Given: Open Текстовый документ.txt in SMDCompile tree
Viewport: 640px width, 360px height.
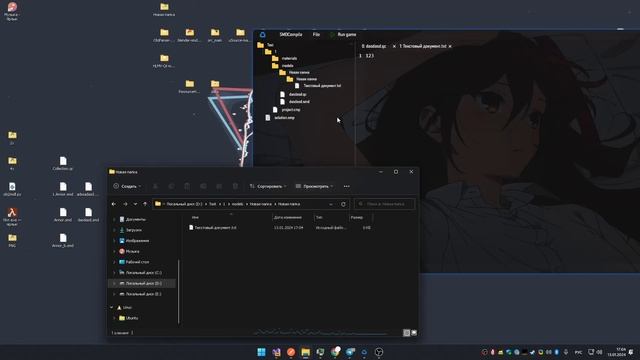Looking at the screenshot, I should 318,86.
